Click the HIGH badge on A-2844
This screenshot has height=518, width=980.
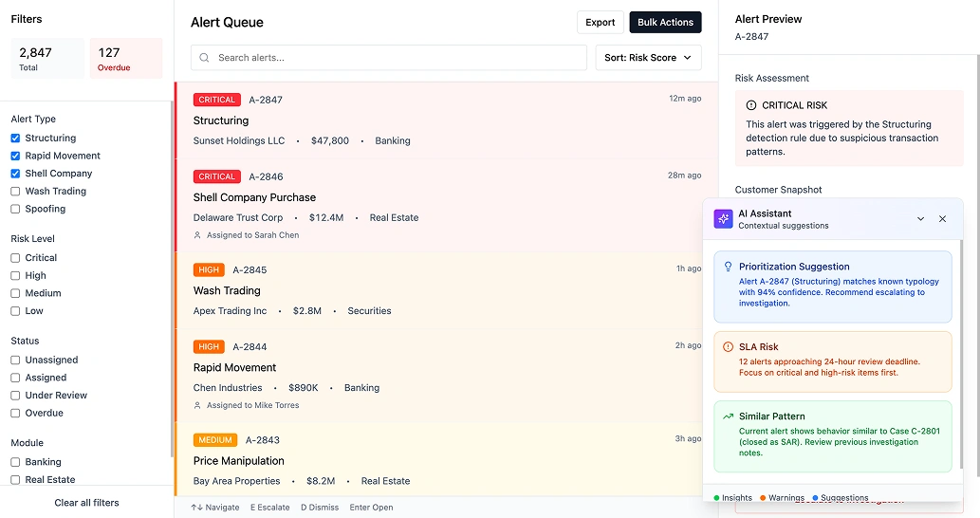(x=209, y=347)
